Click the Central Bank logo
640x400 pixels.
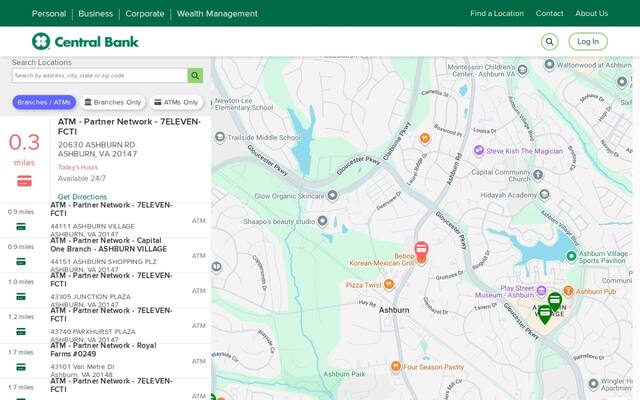point(85,41)
